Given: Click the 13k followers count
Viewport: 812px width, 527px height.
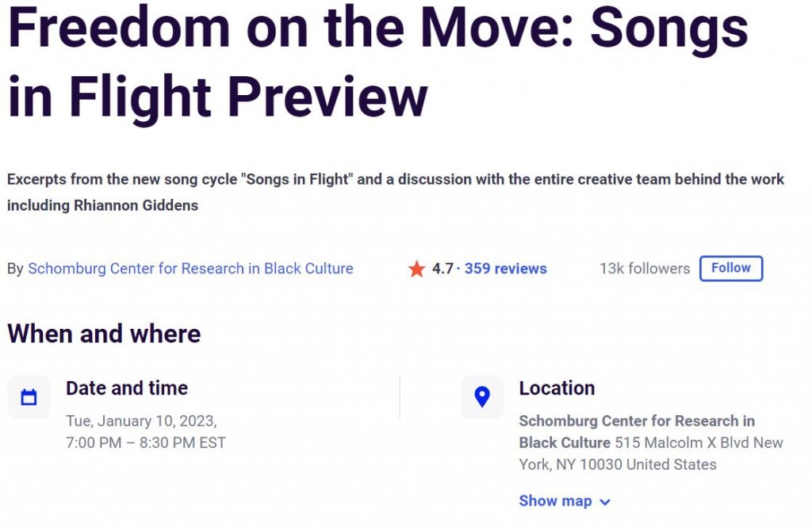Looking at the screenshot, I should [x=645, y=268].
